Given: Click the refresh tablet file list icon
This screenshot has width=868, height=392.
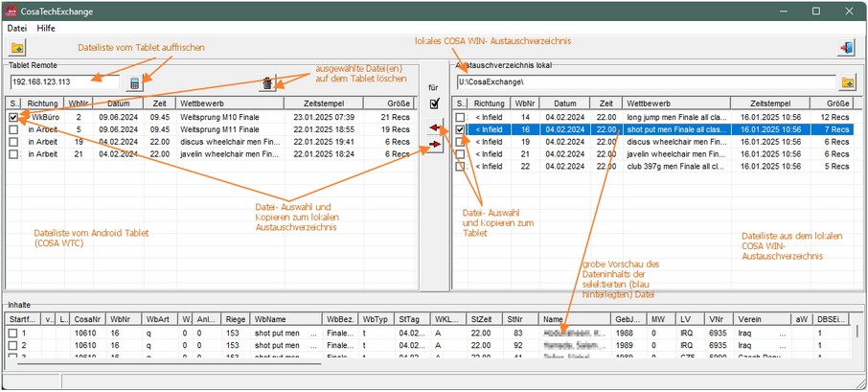Looking at the screenshot, I should coord(135,82).
